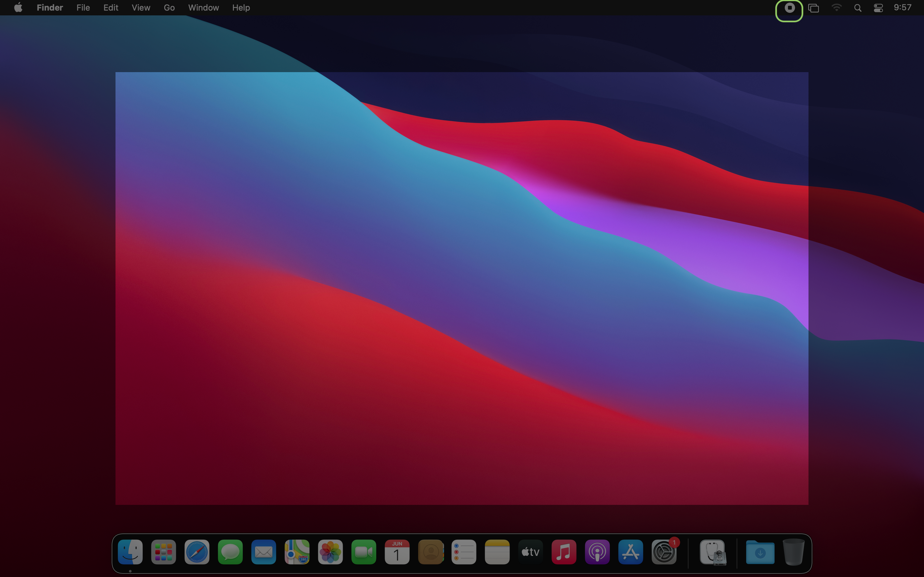
Task: Open the View menu
Action: coord(141,8)
